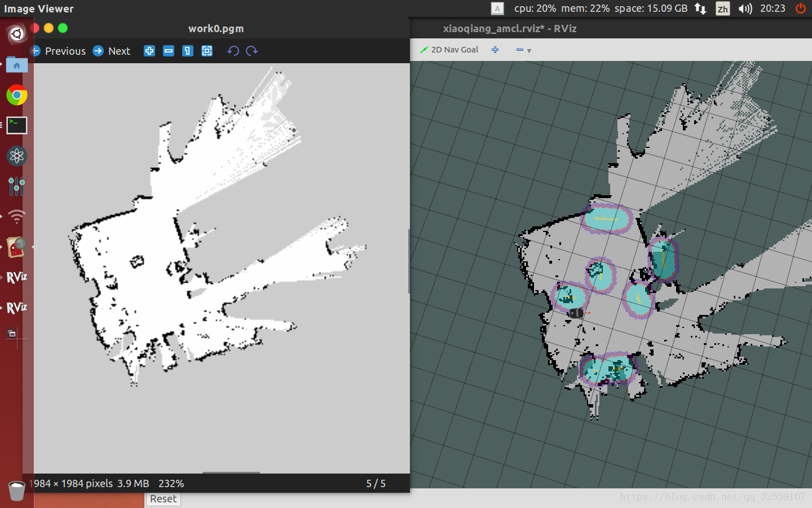The width and height of the screenshot is (812, 508).
Task: Click the plus add-tool icon in RViz toolbar
Action: (495, 50)
